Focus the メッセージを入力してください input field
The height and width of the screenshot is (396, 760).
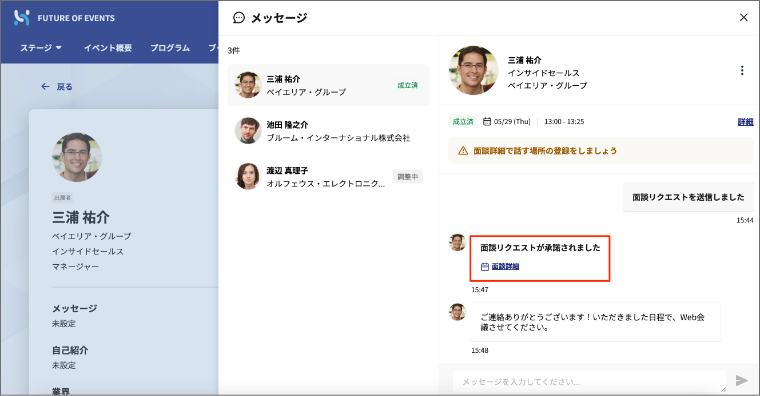(x=589, y=381)
